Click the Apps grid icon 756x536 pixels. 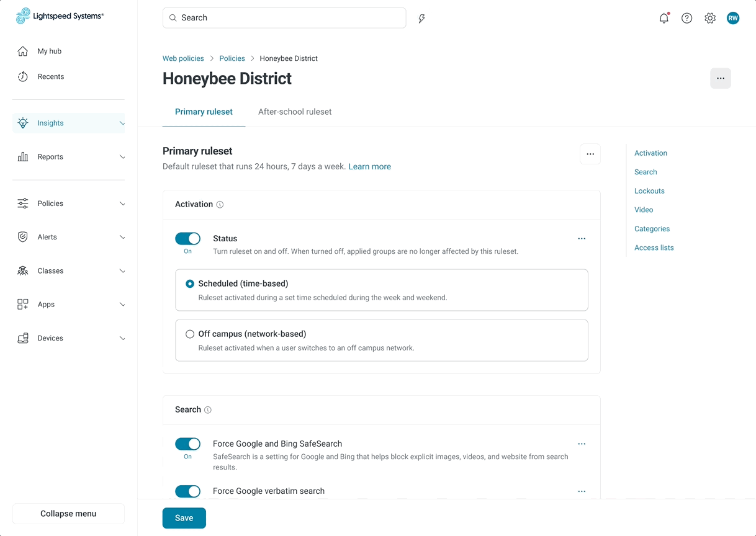click(23, 304)
